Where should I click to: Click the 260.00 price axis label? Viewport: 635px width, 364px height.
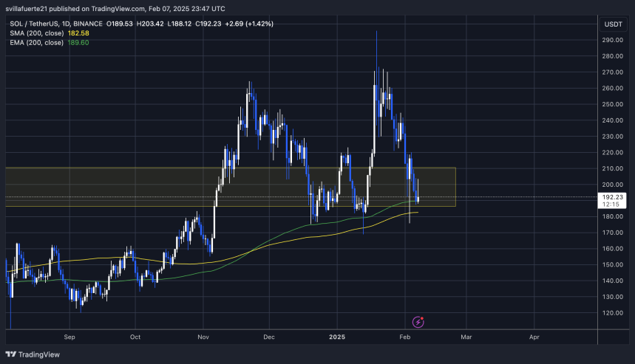612,88
